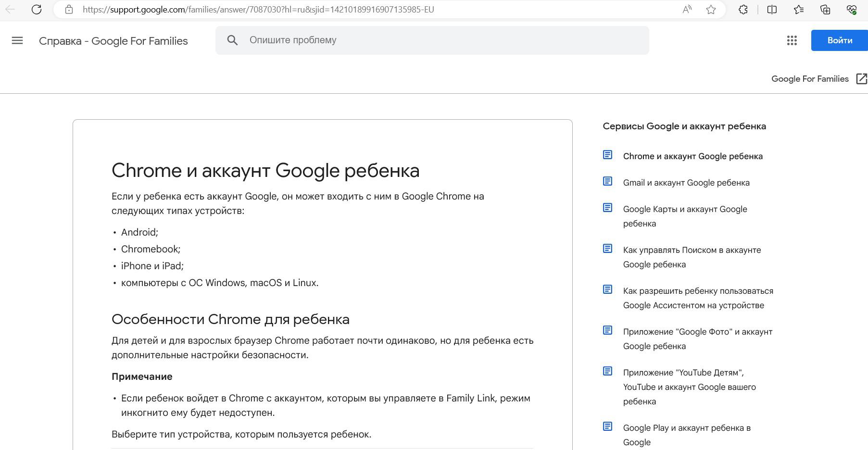Add page to favorites star icon
This screenshot has width=868, height=450.
pyautogui.click(x=711, y=10)
